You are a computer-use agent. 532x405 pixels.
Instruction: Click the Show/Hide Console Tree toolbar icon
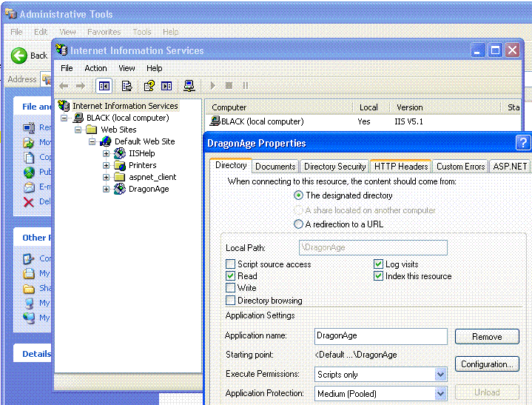[x=104, y=86]
